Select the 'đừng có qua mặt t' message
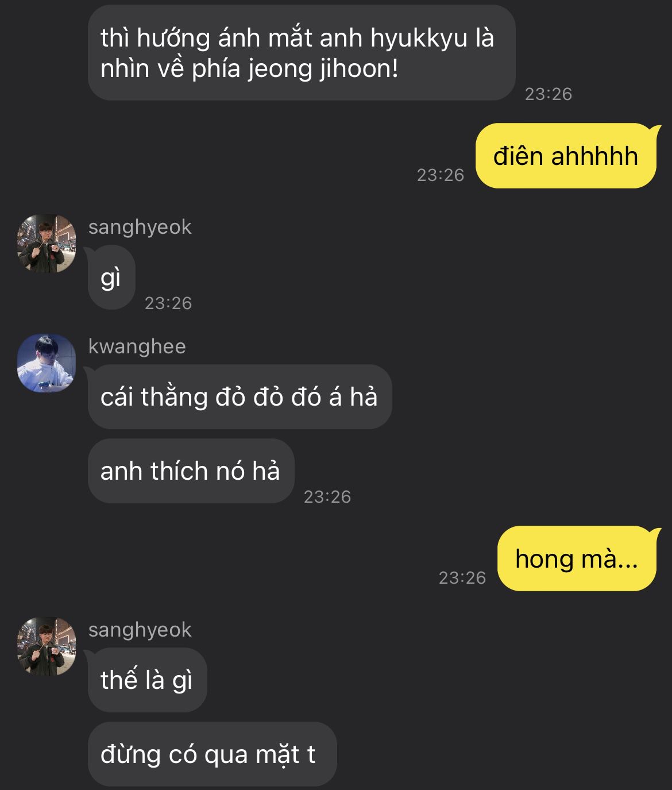The height and width of the screenshot is (790, 672). pos(212,754)
